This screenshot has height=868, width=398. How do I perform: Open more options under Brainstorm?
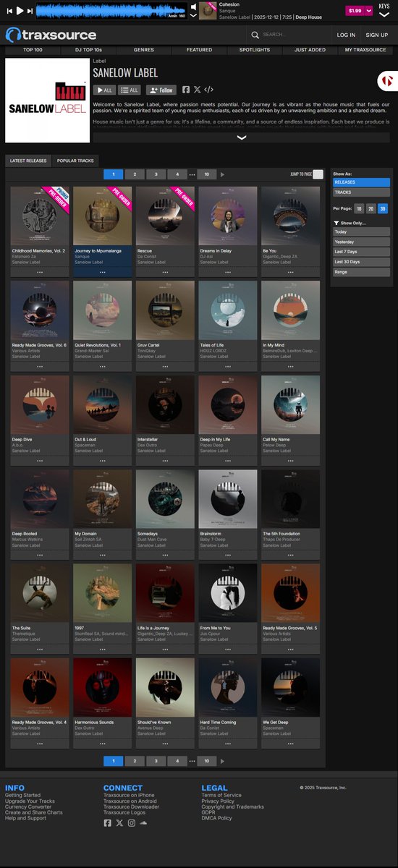[228, 555]
